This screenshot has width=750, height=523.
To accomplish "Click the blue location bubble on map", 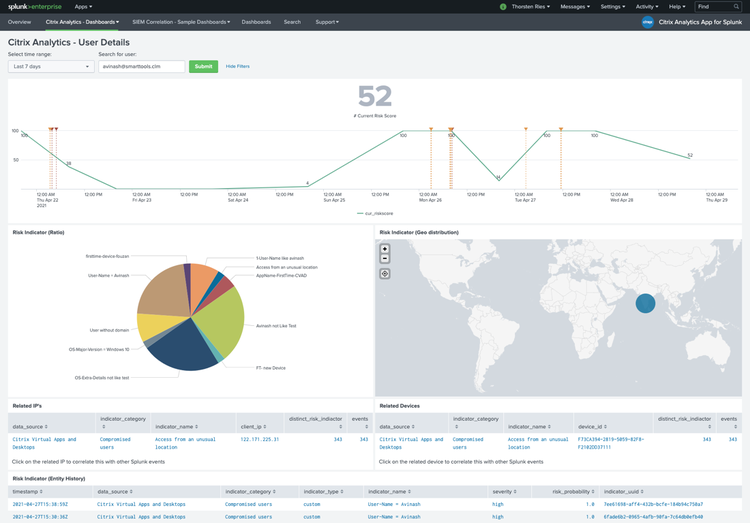I will [x=645, y=303].
